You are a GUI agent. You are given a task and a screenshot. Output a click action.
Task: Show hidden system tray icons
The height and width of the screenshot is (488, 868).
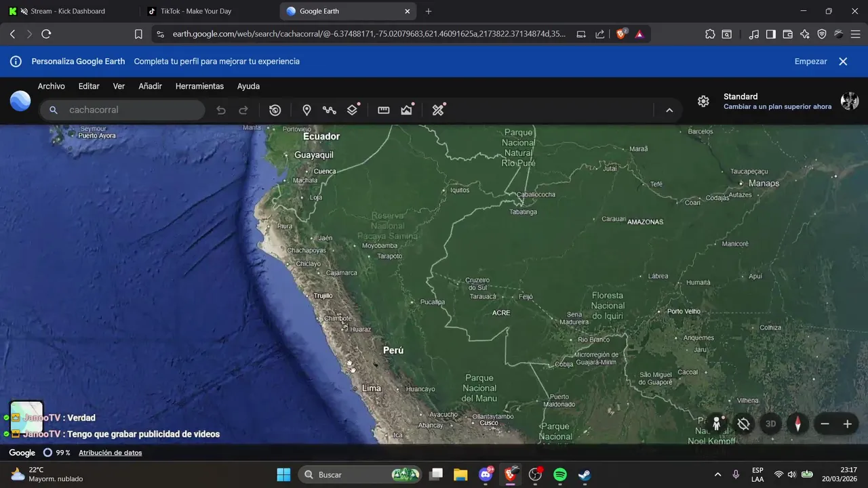pos(718,474)
